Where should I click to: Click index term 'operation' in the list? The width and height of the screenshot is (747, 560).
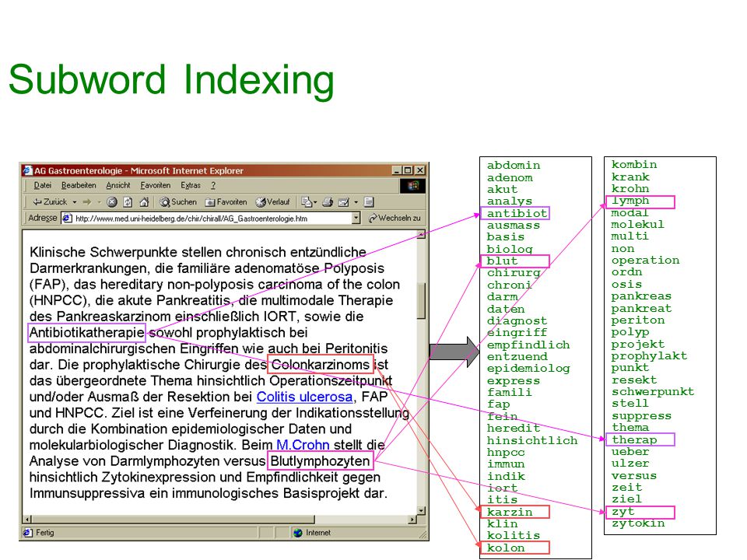click(x=646, y=261)
